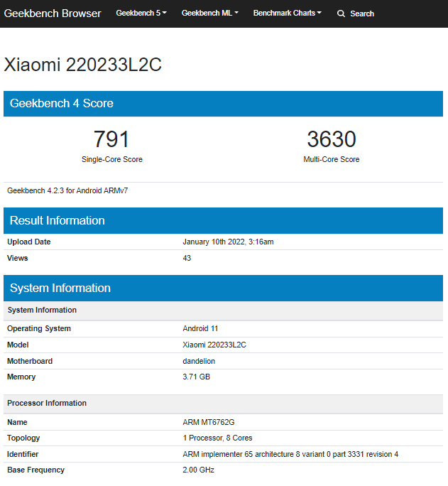Viewport: 448px width, 486px height.
Task: Click the Memory label
Action: (x=21, y=377)
